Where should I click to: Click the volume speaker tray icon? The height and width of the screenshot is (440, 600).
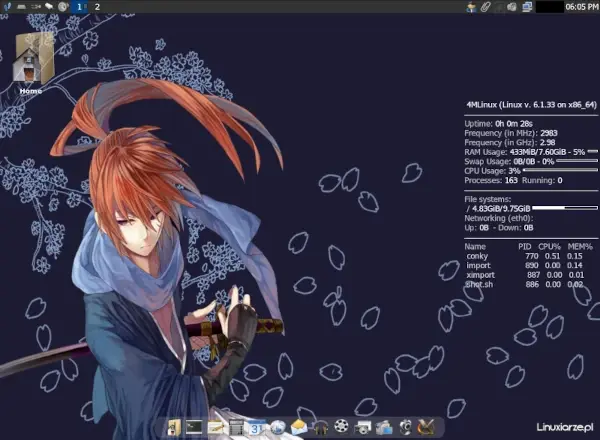pos(512,7)
